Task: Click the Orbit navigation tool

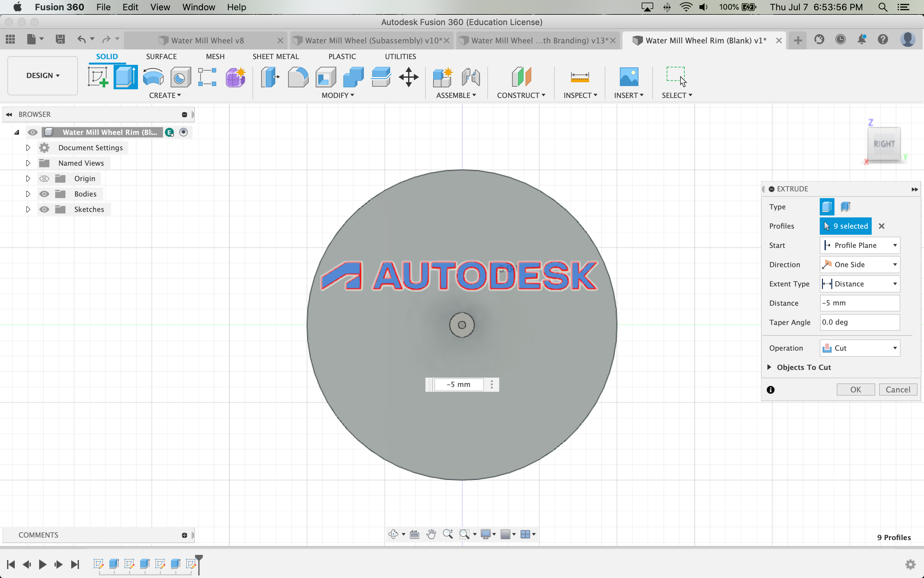Action: 393,534
